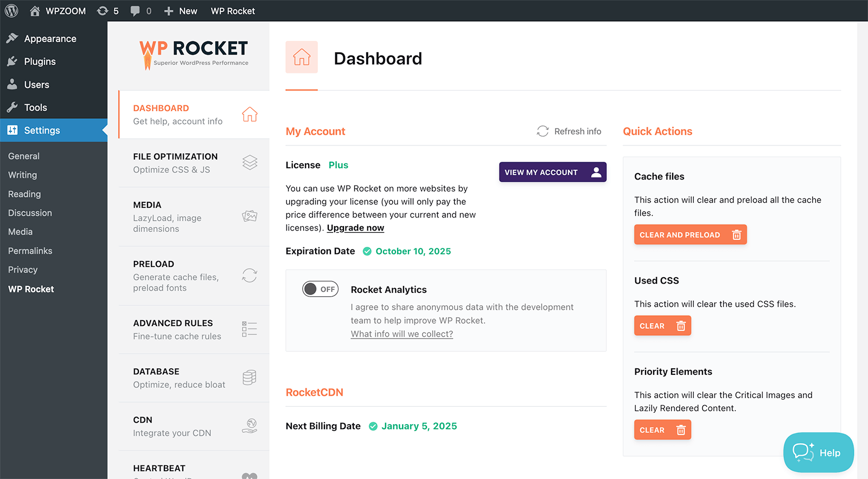Image resolution: width=868 pixels, height=479 pixels.
Task: Click the Settings menu label
Action: point(42,130)
